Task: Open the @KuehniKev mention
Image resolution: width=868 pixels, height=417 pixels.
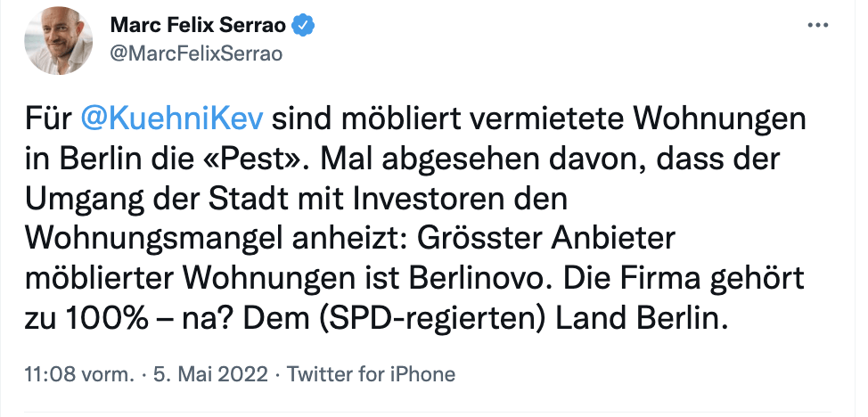Action: 175,118
